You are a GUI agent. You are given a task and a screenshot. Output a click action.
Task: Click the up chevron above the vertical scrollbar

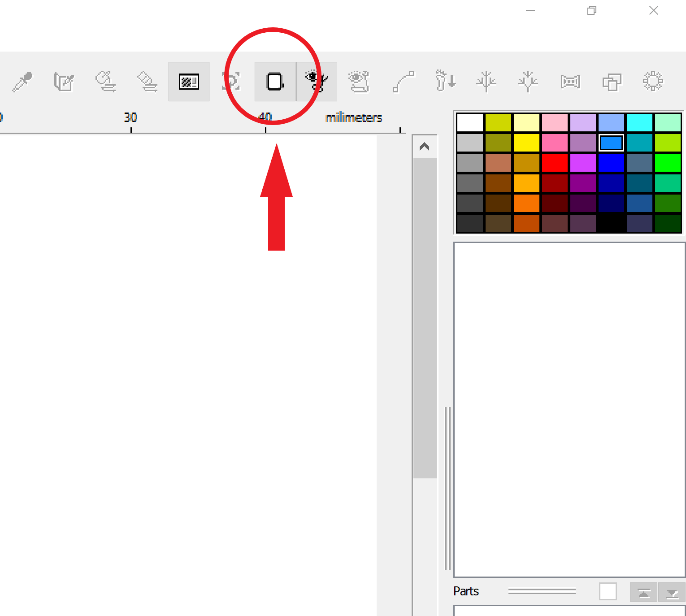click(424, 146)
